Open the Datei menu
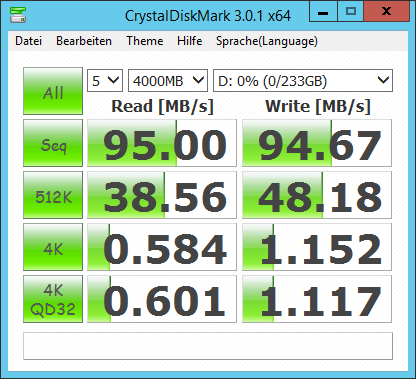This screenshot has width=416, height=379. tap(29, 41)
